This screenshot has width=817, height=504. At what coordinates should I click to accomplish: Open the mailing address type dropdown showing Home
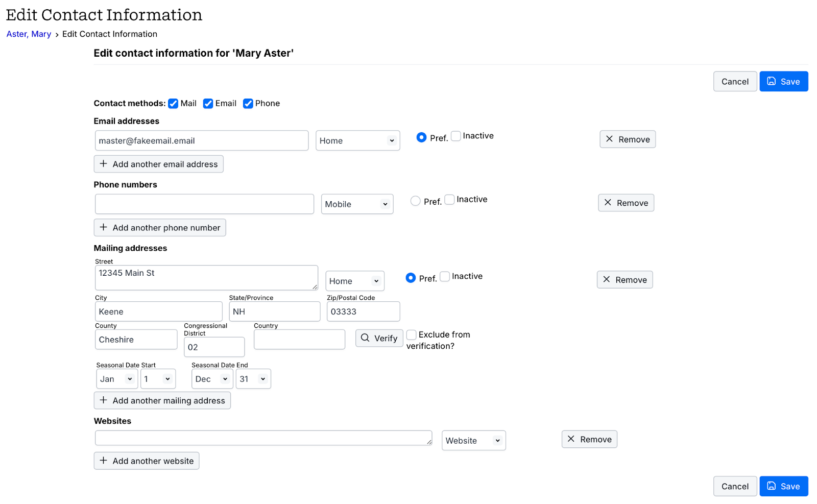(x=355, y=281)
